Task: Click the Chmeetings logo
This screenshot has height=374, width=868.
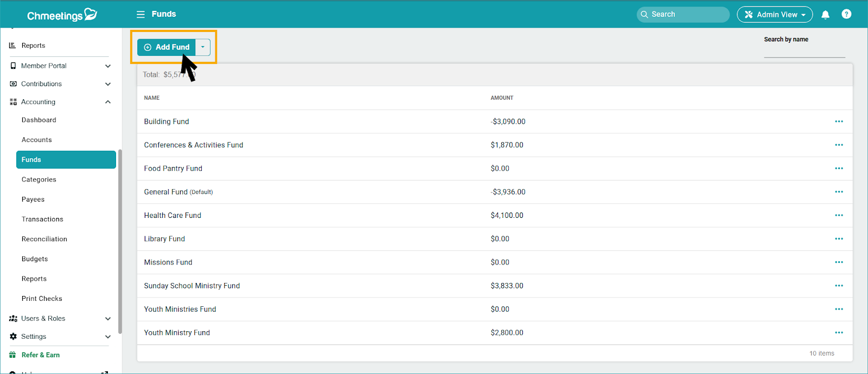Action: 61,15
